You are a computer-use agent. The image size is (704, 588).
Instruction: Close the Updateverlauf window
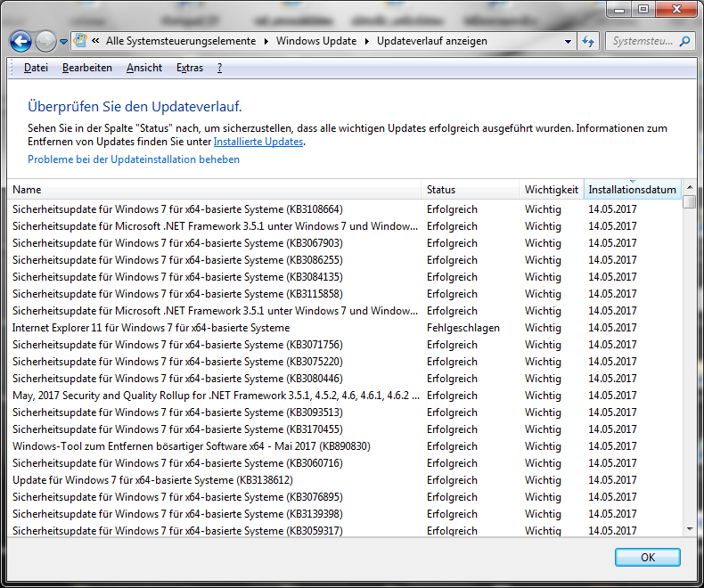pyautogui.click(x=677, y=9)
